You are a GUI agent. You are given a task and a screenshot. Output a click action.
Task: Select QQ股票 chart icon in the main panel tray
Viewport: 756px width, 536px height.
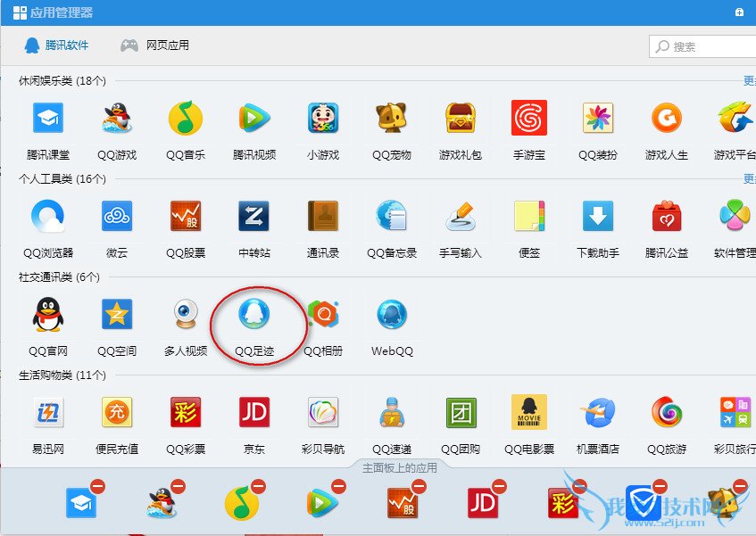[x=403, y=503]
